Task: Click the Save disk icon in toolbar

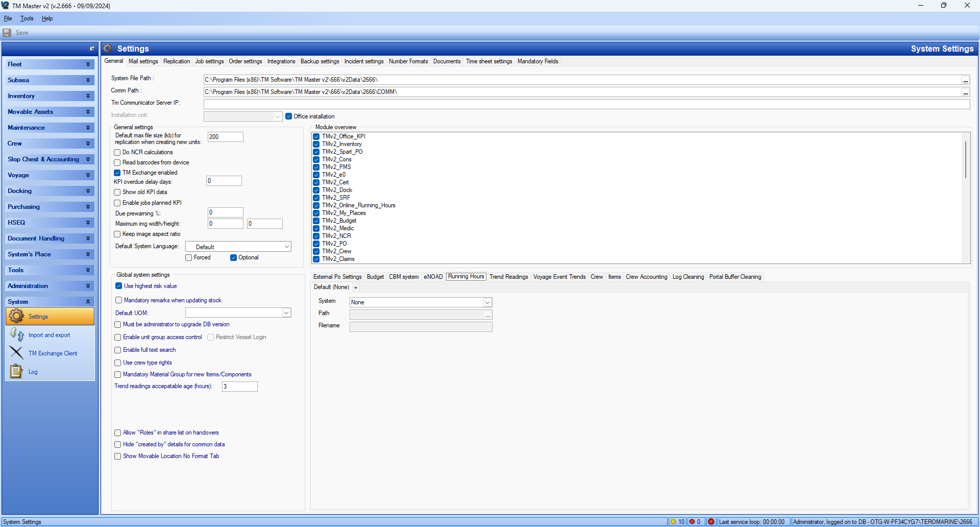Action: 7,33
